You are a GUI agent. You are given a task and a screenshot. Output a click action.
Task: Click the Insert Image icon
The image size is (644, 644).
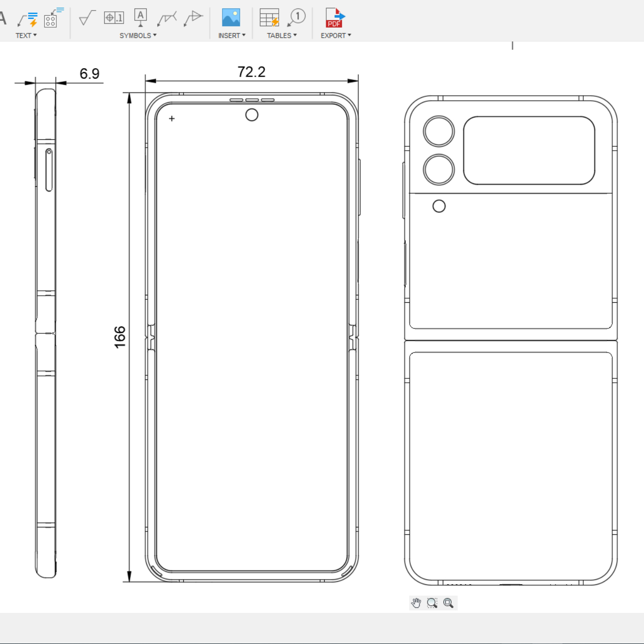point(231,18)
